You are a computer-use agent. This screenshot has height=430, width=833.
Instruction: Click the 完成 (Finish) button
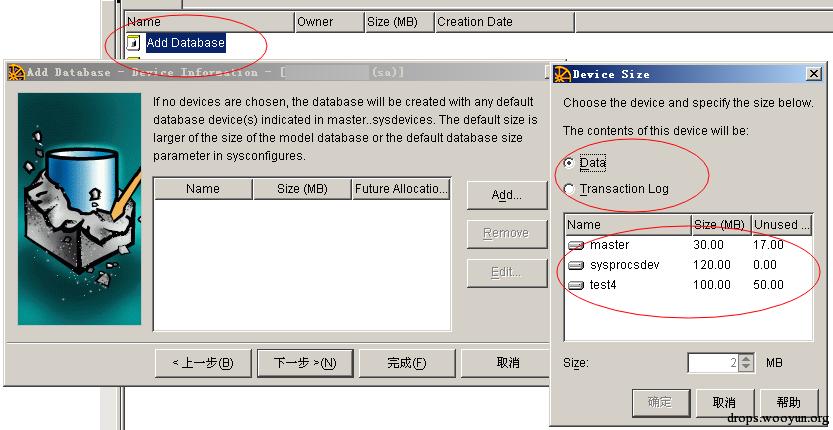[406, 363]
